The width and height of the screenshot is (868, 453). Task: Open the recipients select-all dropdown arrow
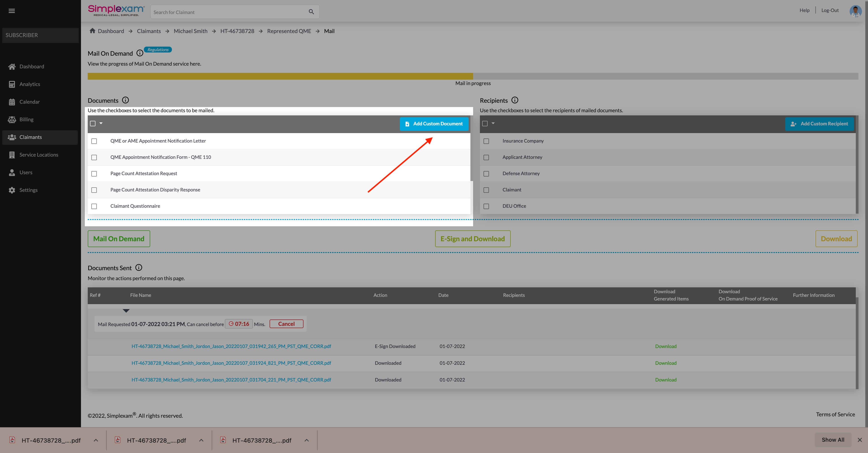(493, 123)
